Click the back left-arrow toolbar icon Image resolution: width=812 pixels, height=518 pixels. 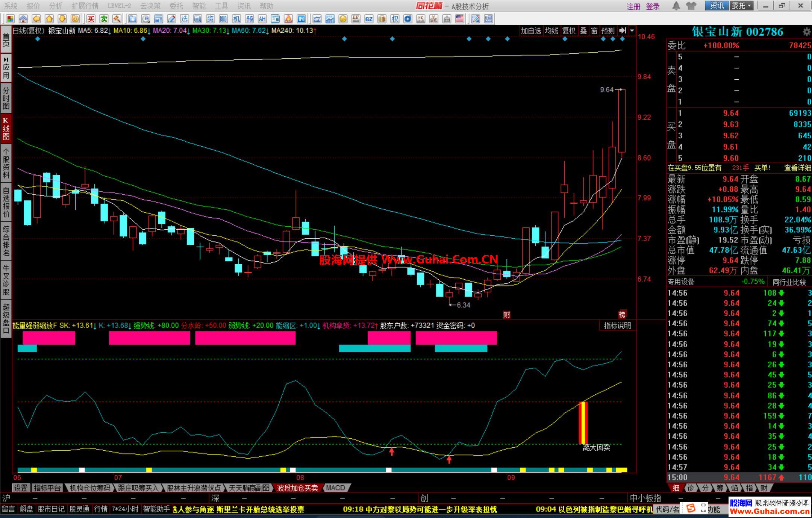[x=36, y=19]
